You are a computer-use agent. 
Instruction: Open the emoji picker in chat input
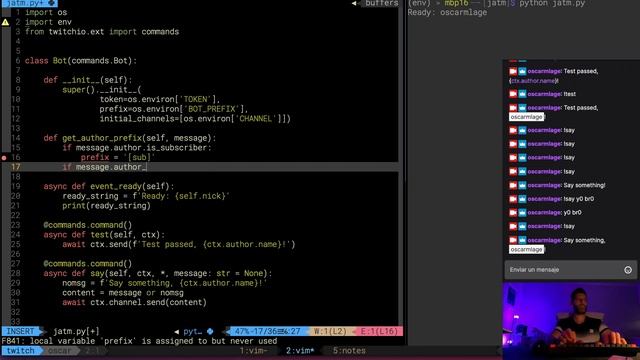point(628,270)
